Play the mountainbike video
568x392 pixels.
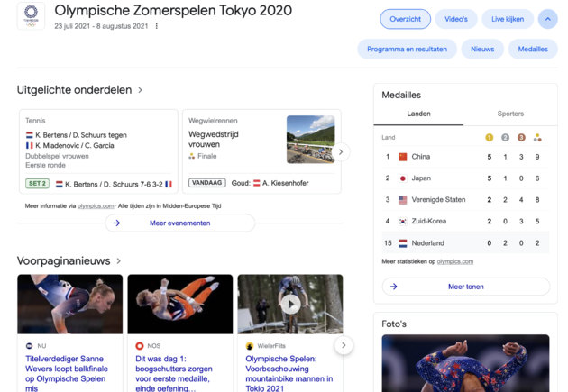pos(290,305)
